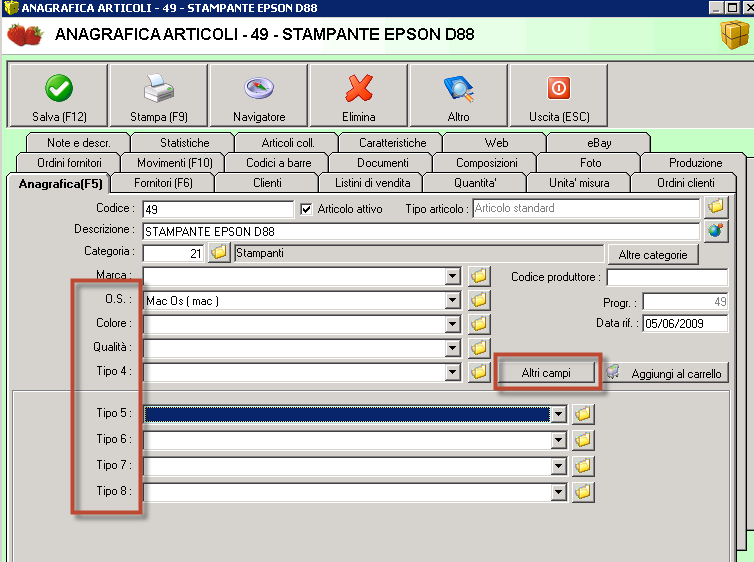Open the eBay tab
The height and width of the screenshot is (562, 754).
[599, 143]
